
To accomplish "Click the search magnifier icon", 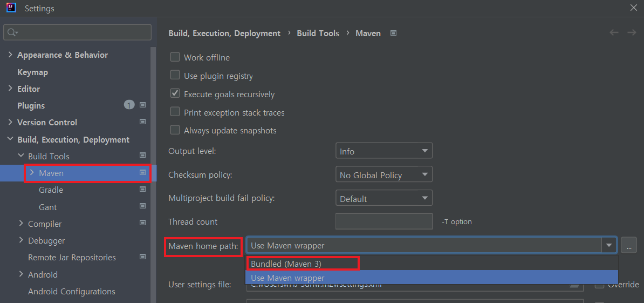I will click(12, 32).
